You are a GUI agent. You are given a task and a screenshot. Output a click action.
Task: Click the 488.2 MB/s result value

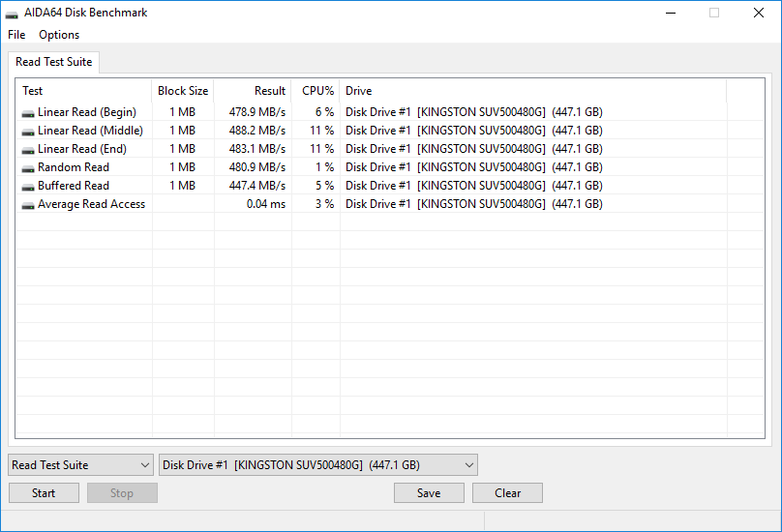click(256, 131)
